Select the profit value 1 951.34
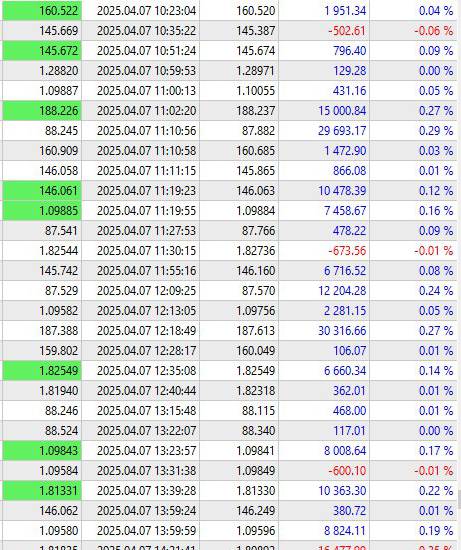Image resolution: width=461 pixels, height=550 pixels. pos(345,11)
